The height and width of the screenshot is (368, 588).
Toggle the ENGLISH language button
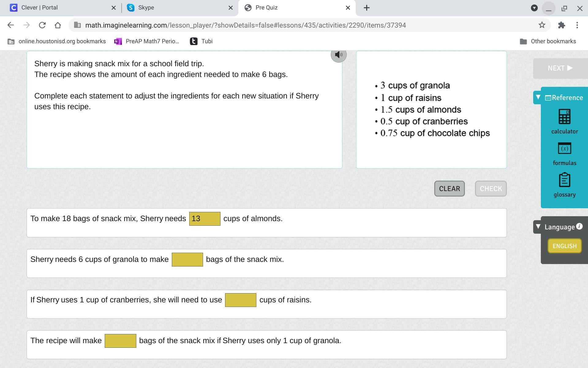coord(564,246)
